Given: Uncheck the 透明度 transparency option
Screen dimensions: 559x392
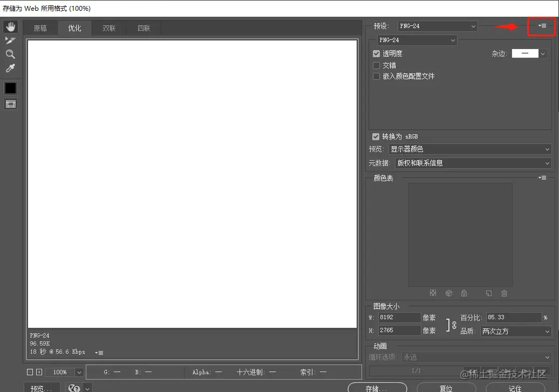Looking at the screenshot, I should (376, 53).
